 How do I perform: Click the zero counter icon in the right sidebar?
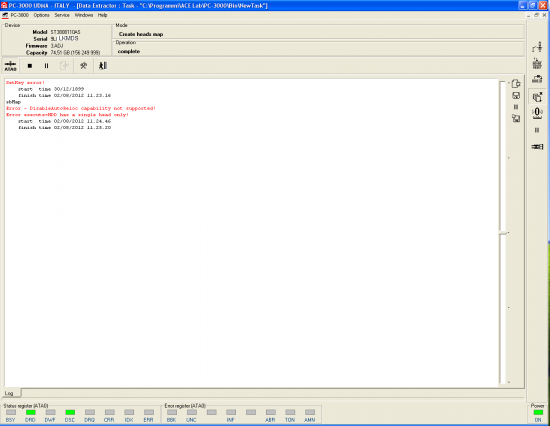click(537, 113)
